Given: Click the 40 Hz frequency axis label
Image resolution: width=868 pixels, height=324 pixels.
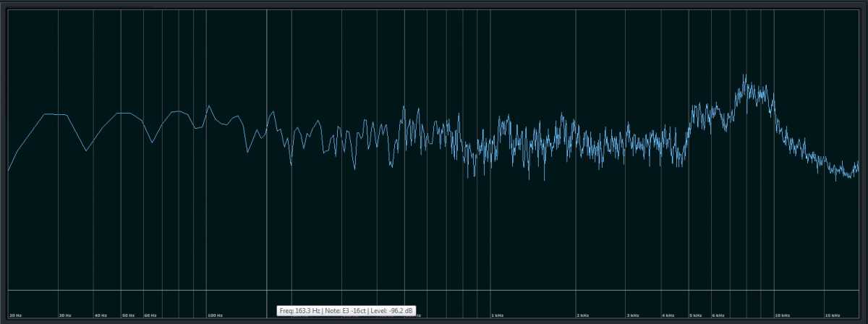Looking at the screenshot, I should [101, 315].
